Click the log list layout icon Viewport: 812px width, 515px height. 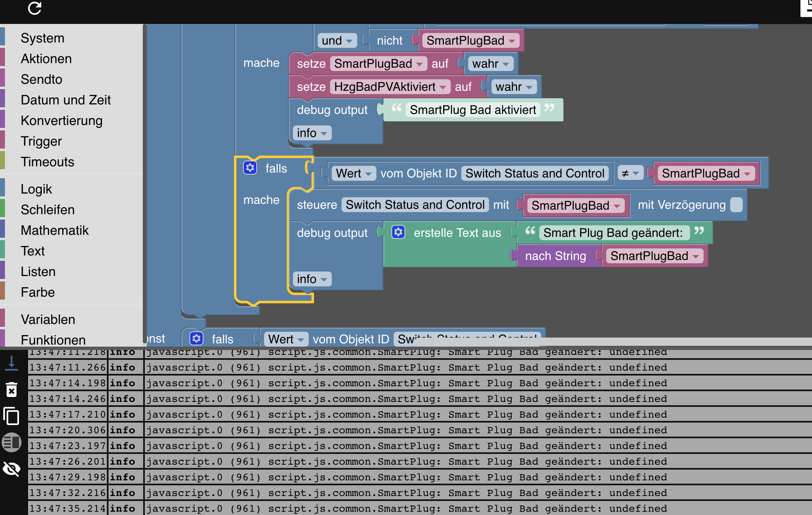pyautogui.click(x=12, y=442)
